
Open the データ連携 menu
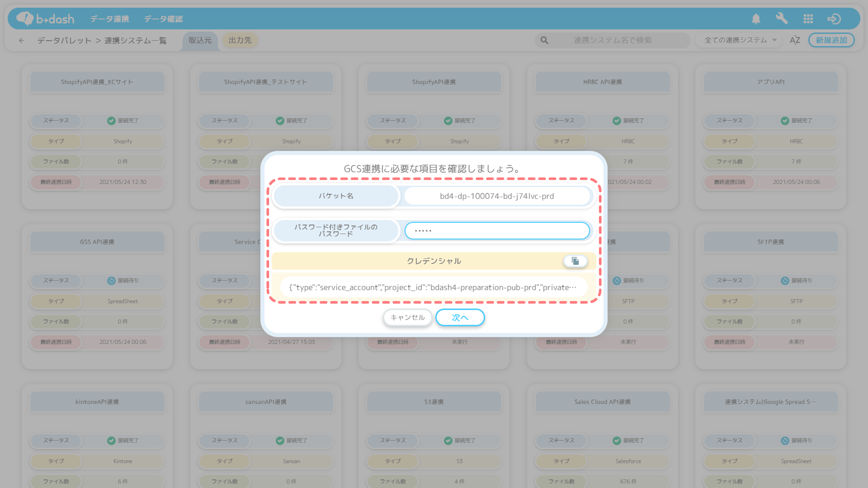pyautogui.click(x=109, y=19)
